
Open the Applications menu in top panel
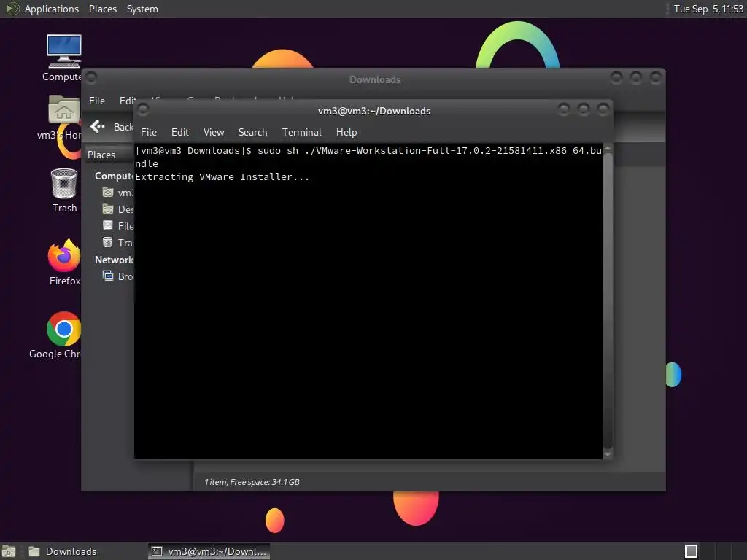(x=52, y=9)
